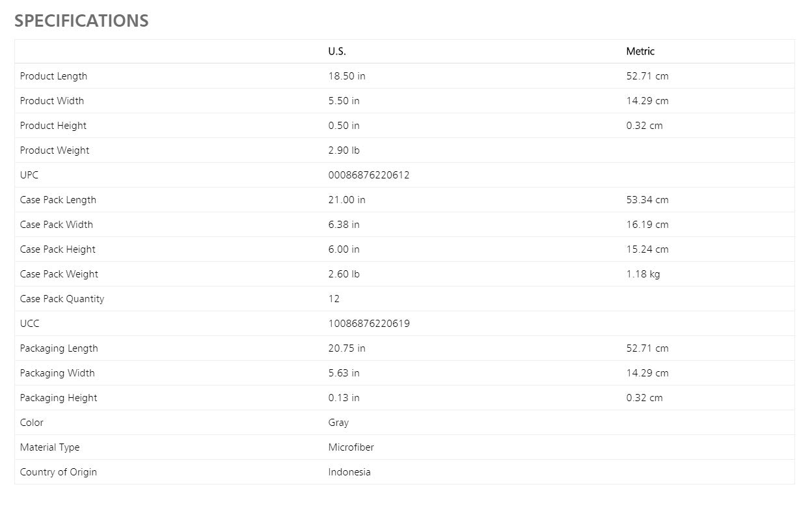
Task: Click the Product Length row label
Action: [53, 76]
